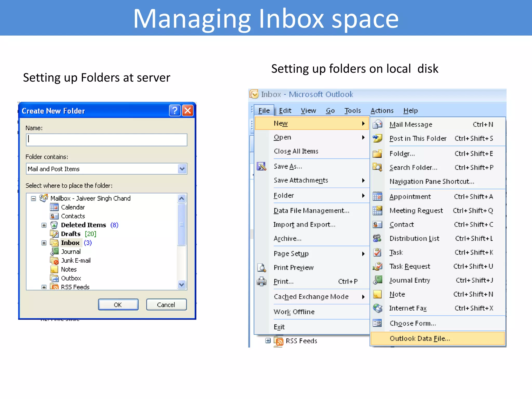
Task: Open the File menu
Action: coord(264,111)
